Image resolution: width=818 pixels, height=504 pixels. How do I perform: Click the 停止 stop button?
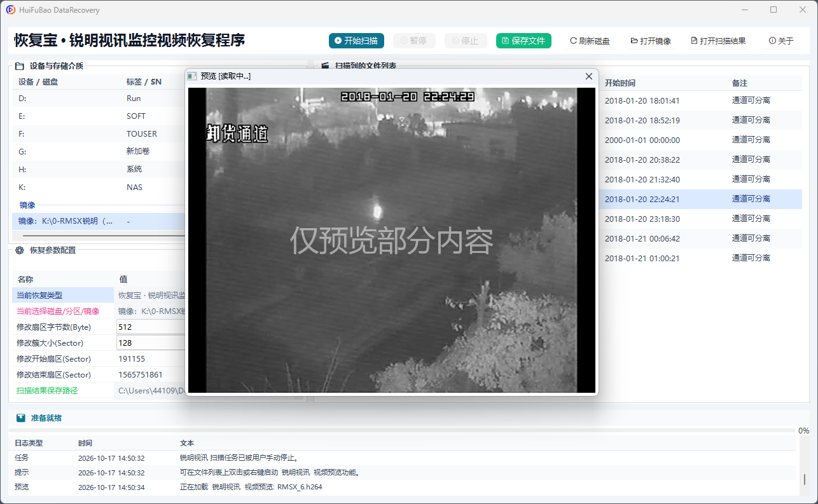pos(466,41)
